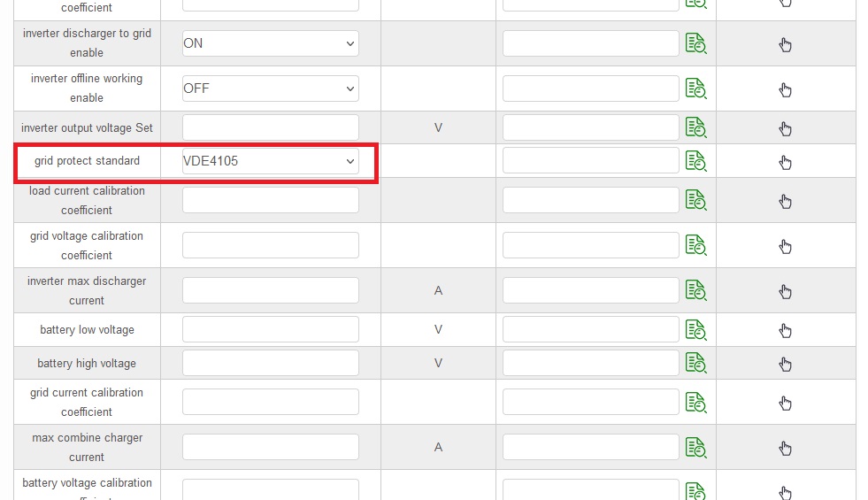Image resolution: width=868 pixels, height=500 pixels.
Task: Open the inverter offline working enable OFF dropdown
Action: [x=270, y=88]
